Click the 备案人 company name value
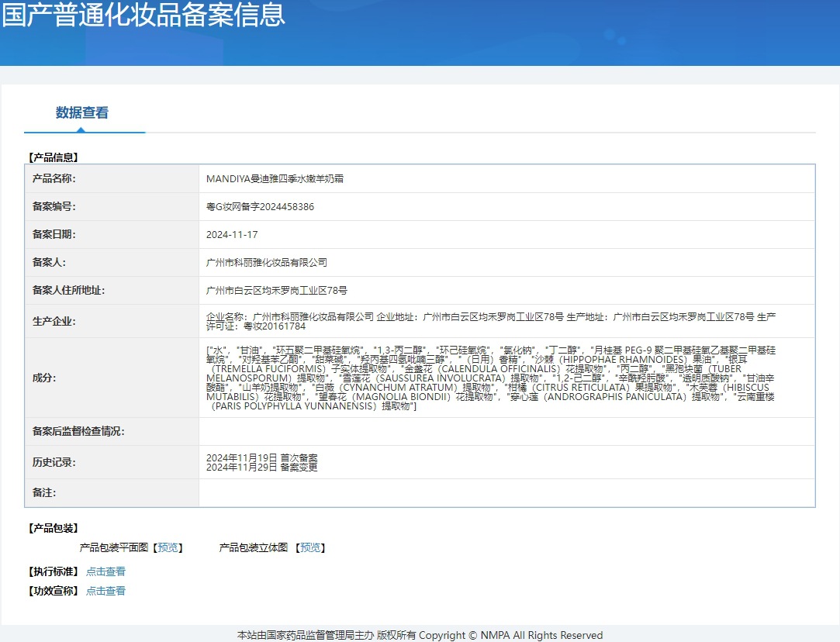 pyautogui.click(x=267, y=263)
